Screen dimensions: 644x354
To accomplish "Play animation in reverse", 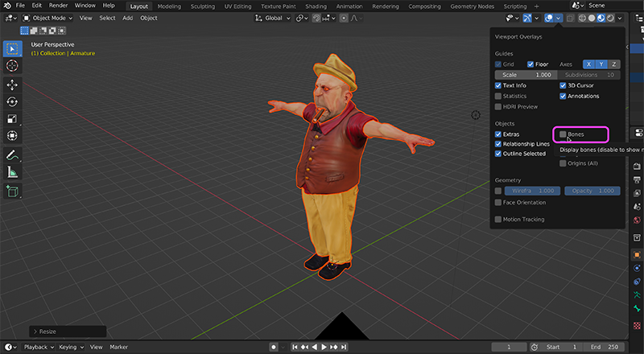I will 314,347.
